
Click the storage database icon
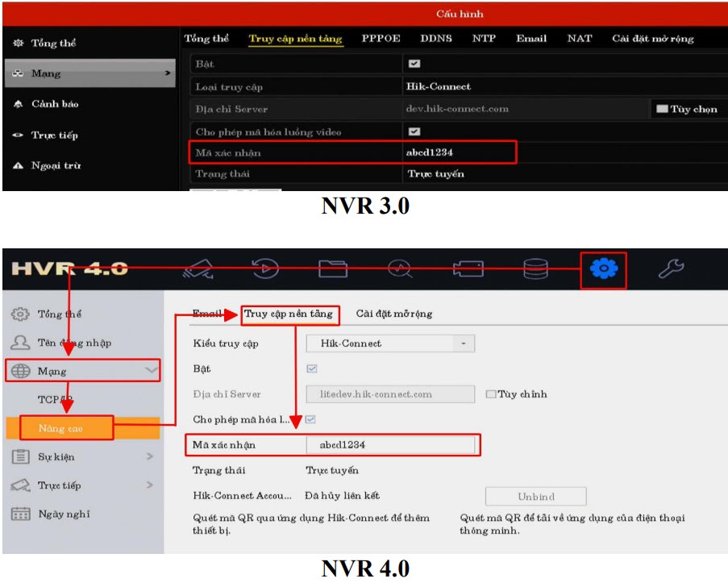pyautogui.click(x=535, y=269)
